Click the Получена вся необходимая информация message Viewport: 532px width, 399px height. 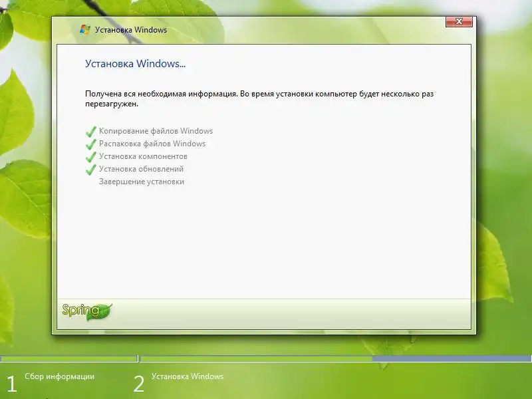[259, 98]
